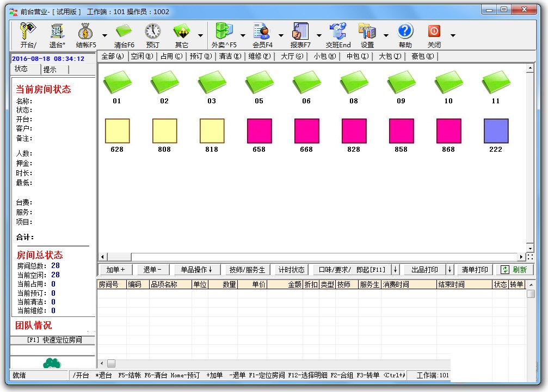Click room grid horizontal scrollbar right arrow
Viewport: 548px width, 392px height.
point(521,257)
